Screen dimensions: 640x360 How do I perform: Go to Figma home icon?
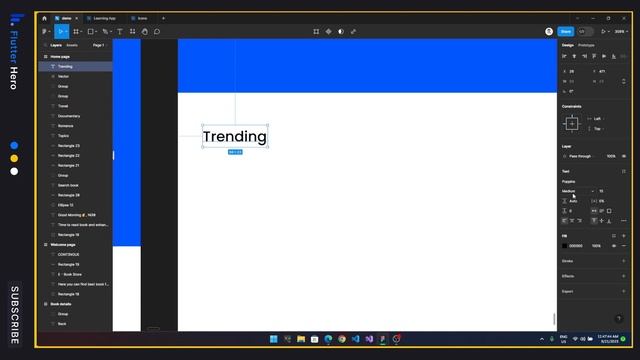(44, 18)
